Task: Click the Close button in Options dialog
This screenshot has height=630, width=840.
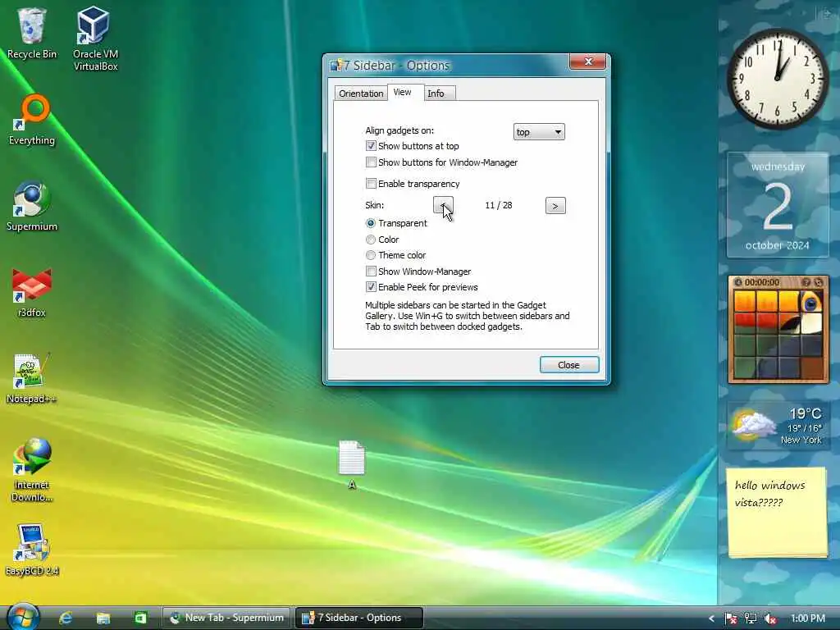Action: (569, 365)
